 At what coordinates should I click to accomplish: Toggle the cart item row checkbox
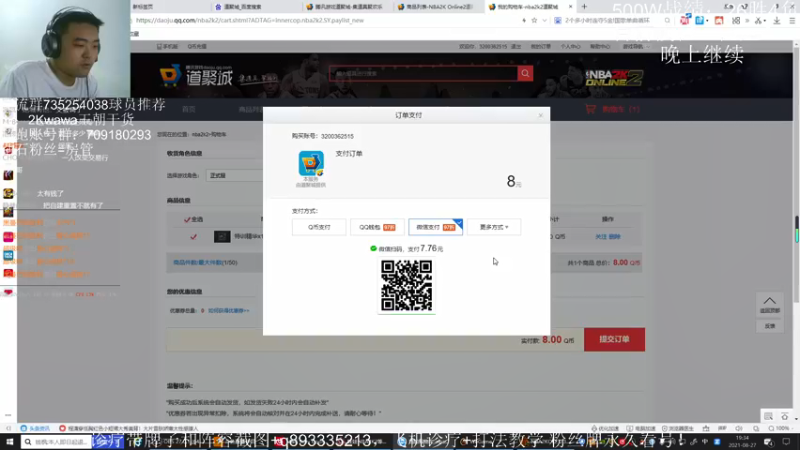193,237
